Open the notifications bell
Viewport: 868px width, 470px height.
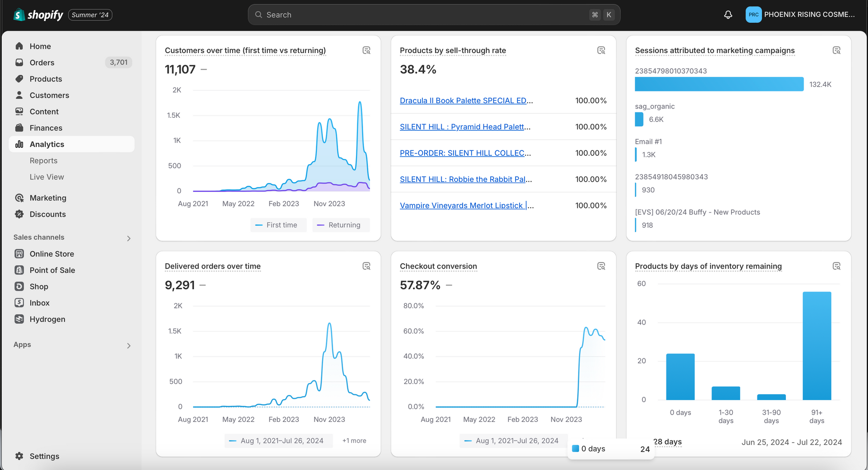[728, 15]
